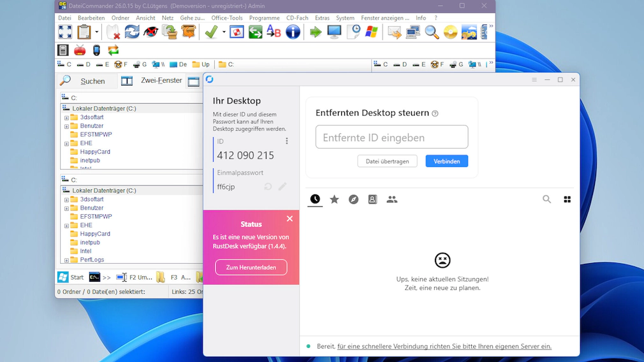
Task: Click the Entfernte ID eingeben input field
Action: [392, 137]
